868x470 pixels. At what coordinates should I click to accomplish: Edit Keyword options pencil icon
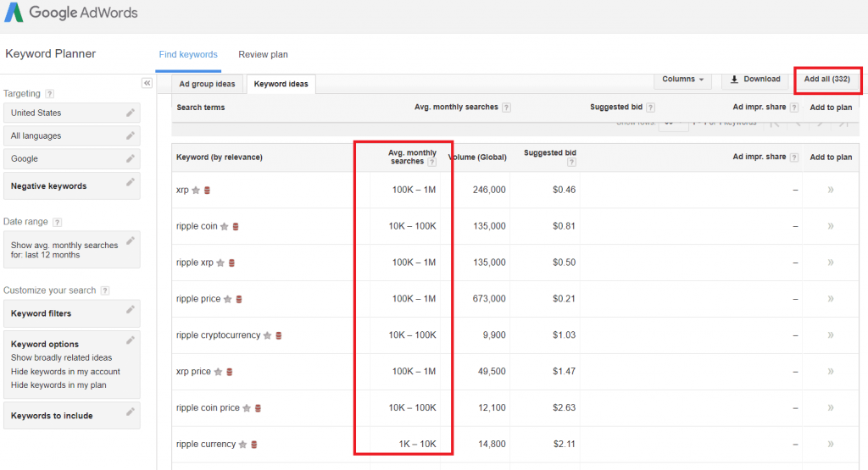click(130, 340)
